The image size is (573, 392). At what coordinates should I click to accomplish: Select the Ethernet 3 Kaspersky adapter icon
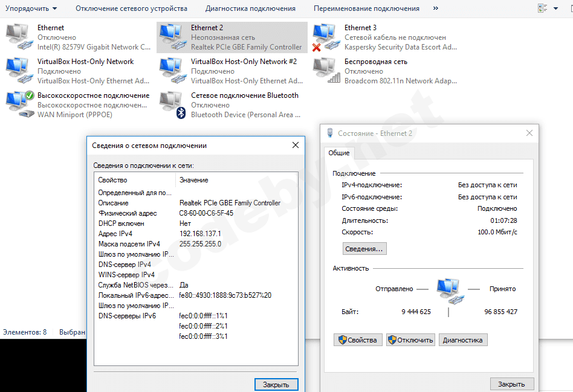tap(326, 37)
